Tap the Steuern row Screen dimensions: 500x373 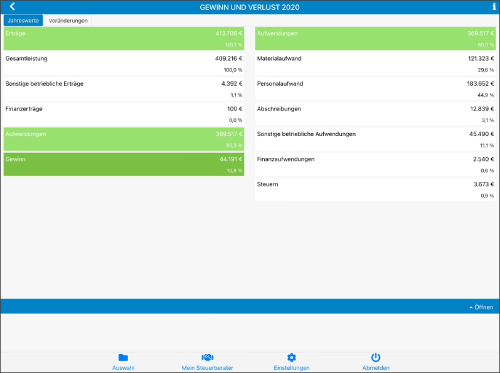click(375, 190)
